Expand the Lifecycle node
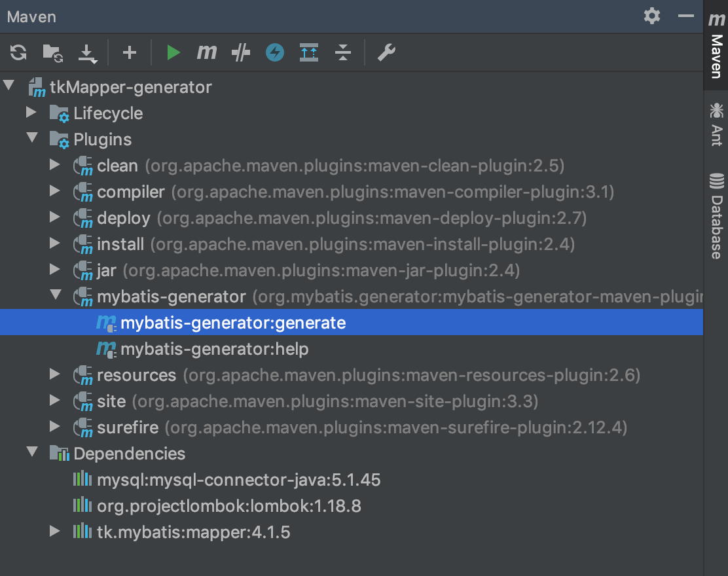This screenshot has height=576, width=728. click(x=31, y=113)
